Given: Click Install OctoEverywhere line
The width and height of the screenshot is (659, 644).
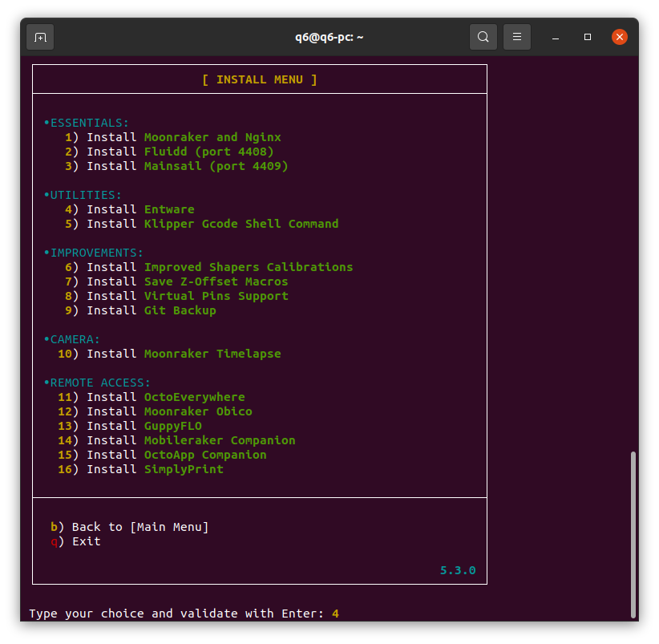Looking at the screenshot, I should (x=152, y=397).
